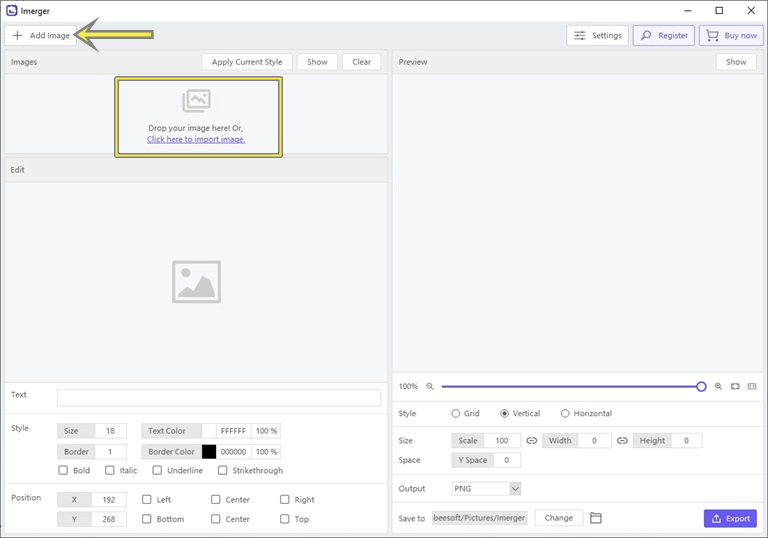Viewport: 768px width, 538px height.
Task: Click Show button in Images panel
Action: tap(317, 62)
